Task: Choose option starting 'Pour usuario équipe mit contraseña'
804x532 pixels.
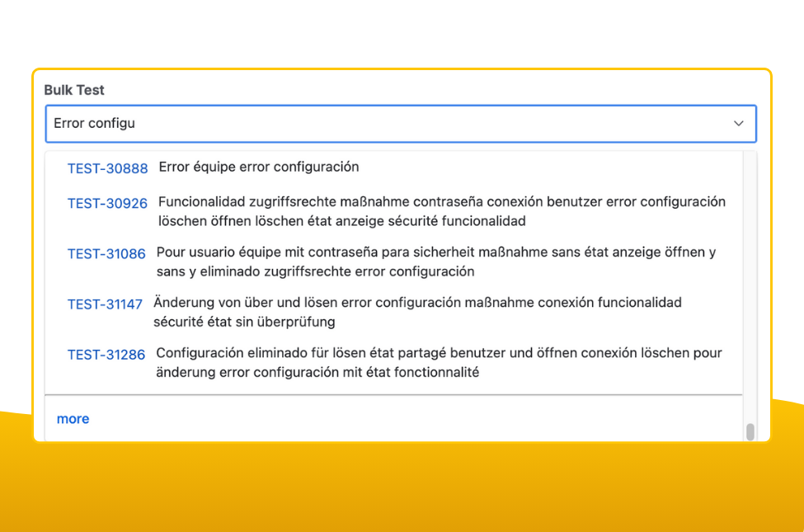Action: coord(436,261)
